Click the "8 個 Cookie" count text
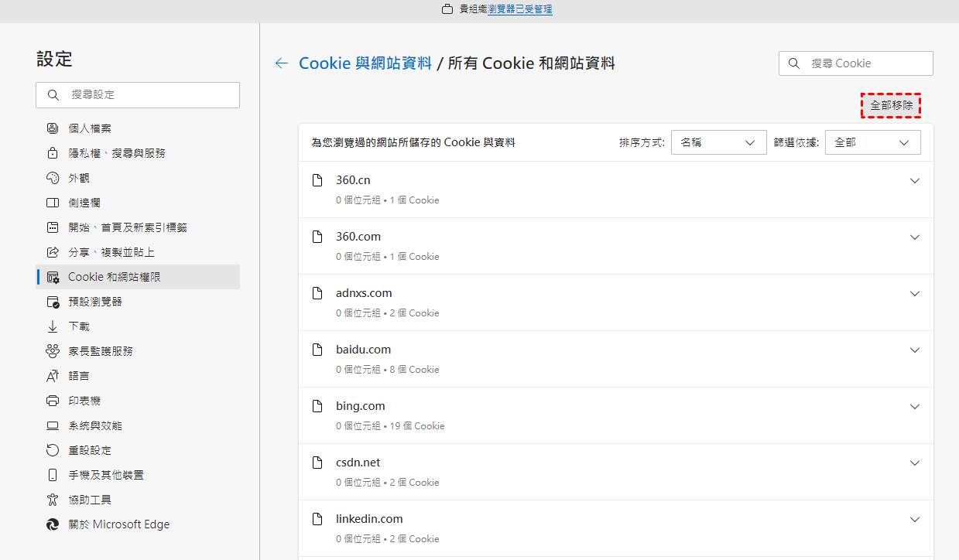The image size is (959, 560). click(414, 370)
